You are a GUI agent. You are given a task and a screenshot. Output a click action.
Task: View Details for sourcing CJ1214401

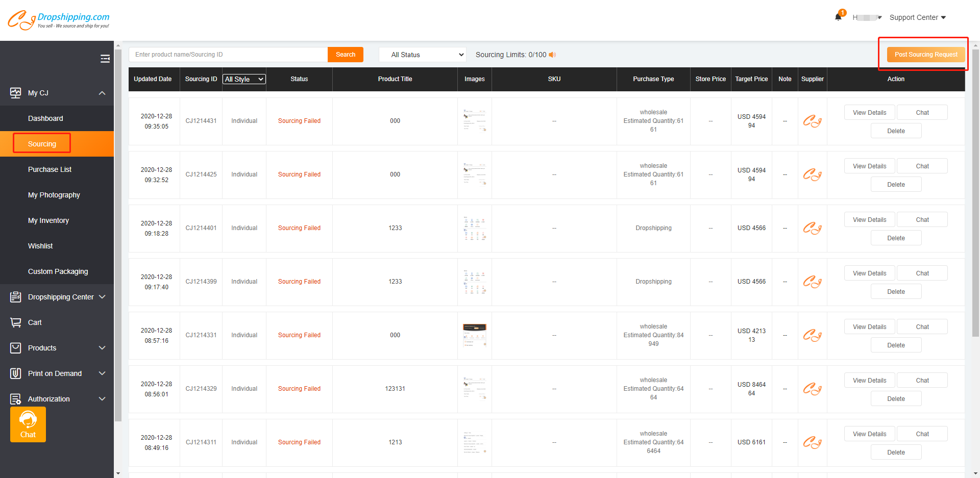869,220
